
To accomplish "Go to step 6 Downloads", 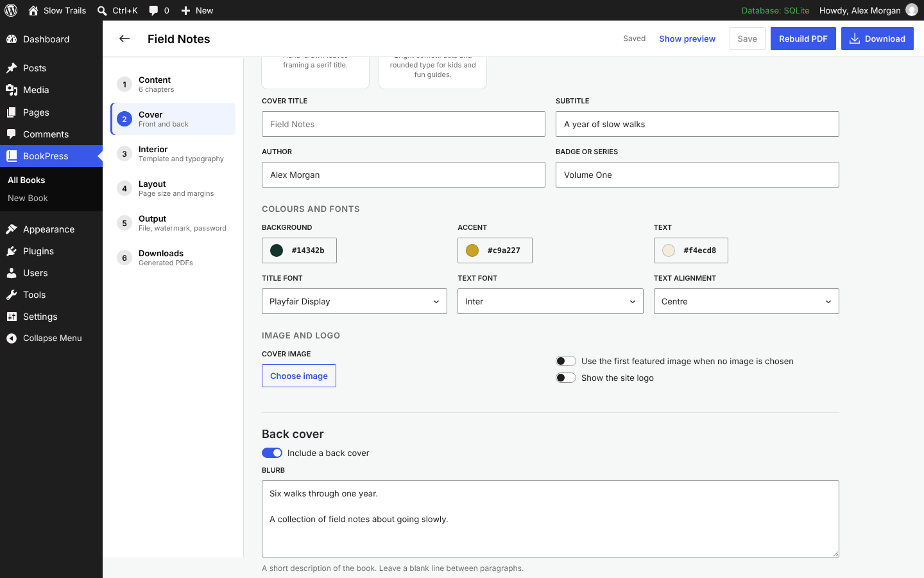I will [173, 258].
